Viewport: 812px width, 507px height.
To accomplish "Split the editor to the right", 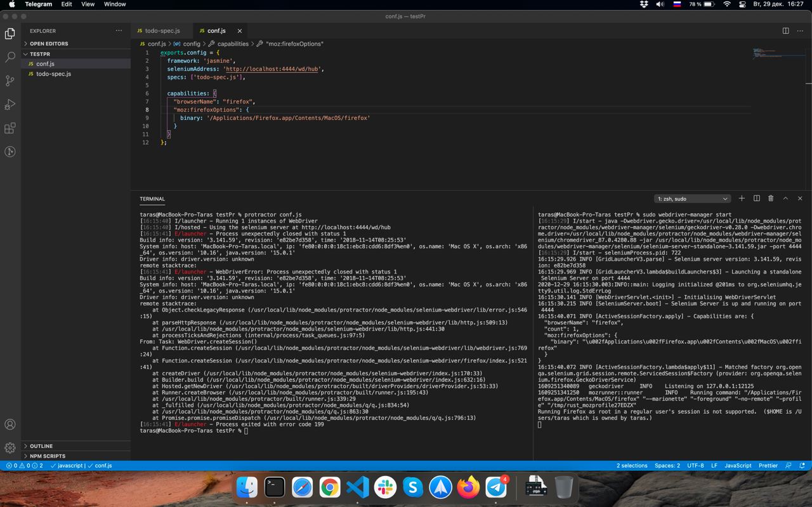I will pyautogui.click(x=785, y=30).
